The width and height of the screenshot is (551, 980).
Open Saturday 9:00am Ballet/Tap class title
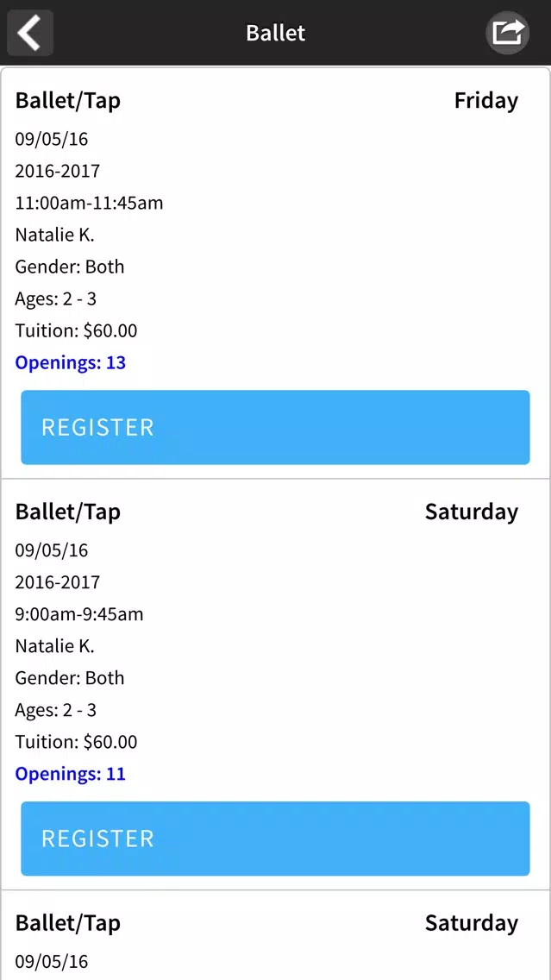click(67, 512)
